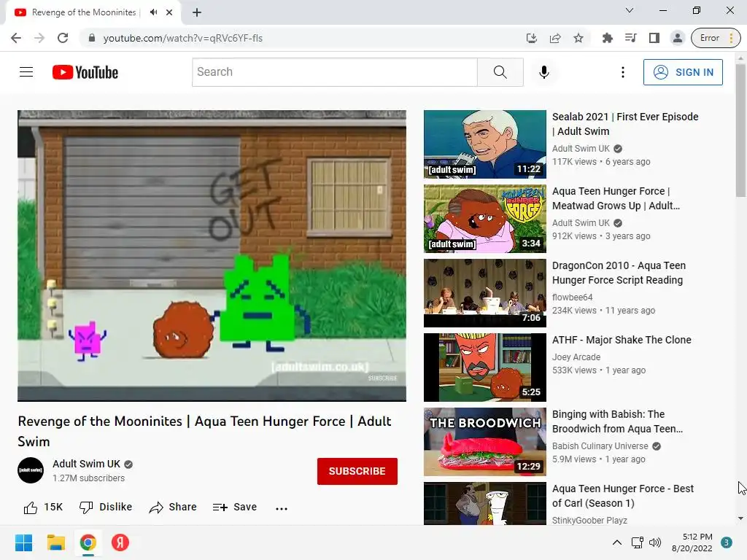Open Yandex browser from taskbar

click(x=120, y=542)
